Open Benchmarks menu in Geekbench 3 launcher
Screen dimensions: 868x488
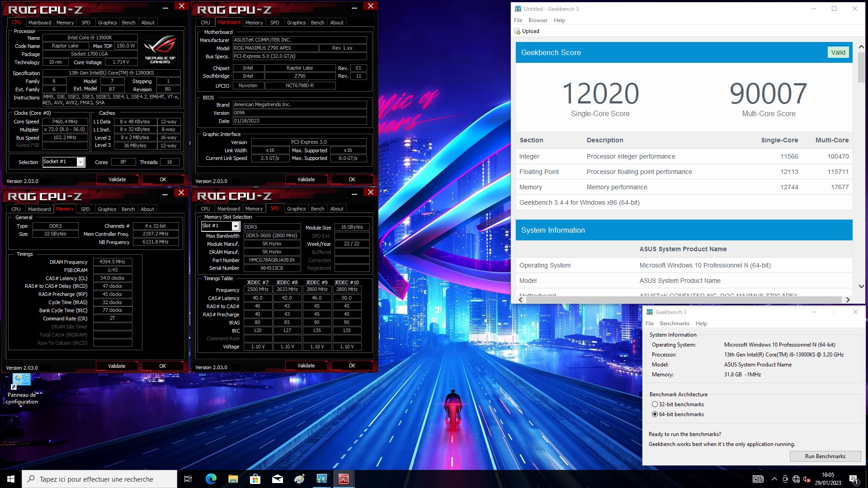[675, 324]
